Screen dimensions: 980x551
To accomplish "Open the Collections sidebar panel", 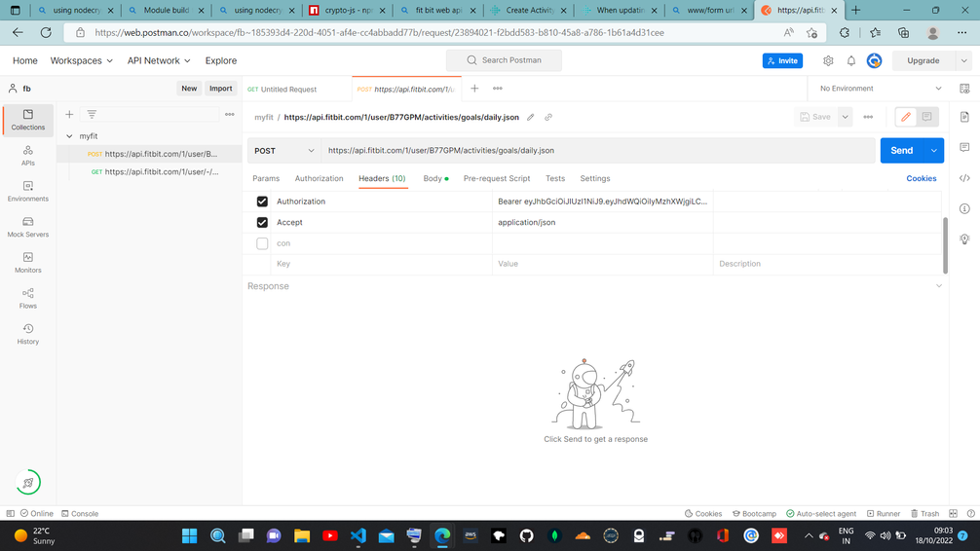I will click(27, 120).
